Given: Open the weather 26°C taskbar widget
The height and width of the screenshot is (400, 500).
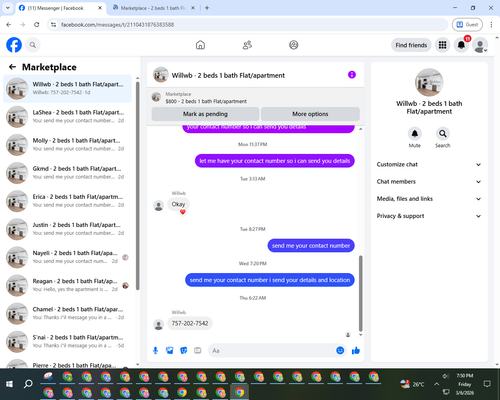Looking at the screenshot, I should point(413,384).
